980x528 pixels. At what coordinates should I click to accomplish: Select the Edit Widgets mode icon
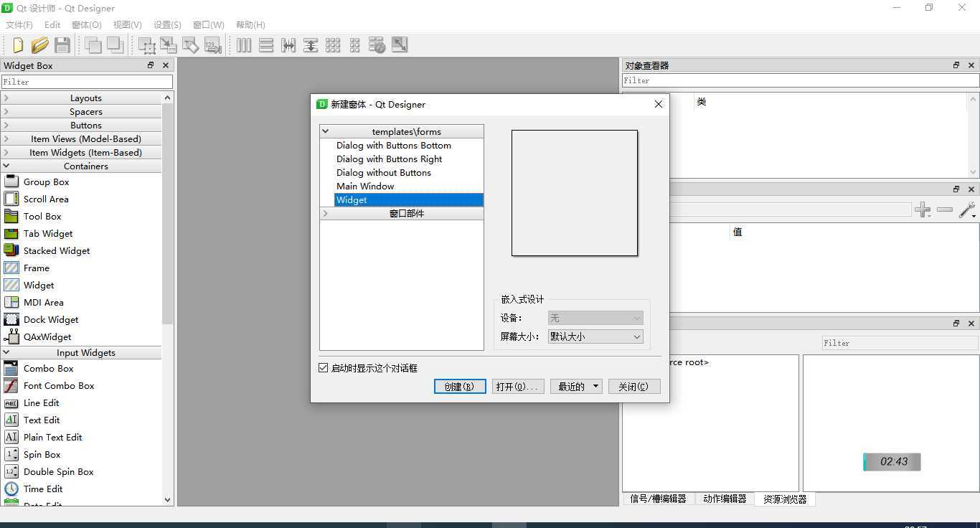click(146, 45)
